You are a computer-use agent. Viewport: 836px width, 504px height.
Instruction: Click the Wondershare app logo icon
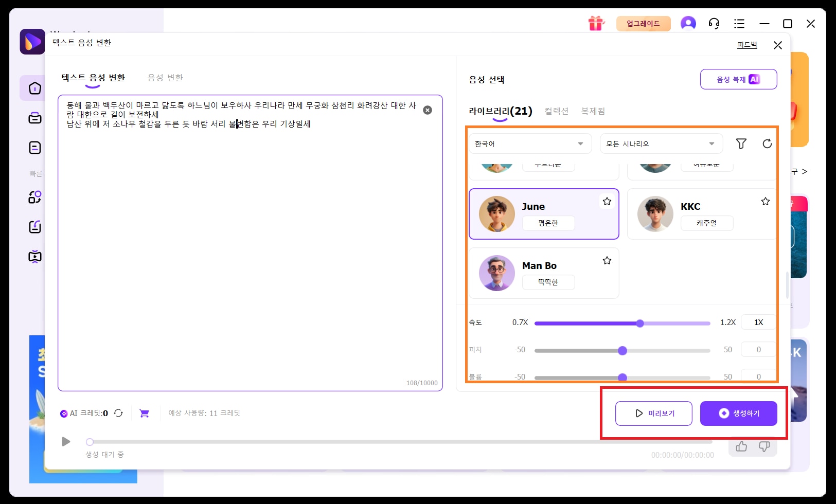pos(32,42)
